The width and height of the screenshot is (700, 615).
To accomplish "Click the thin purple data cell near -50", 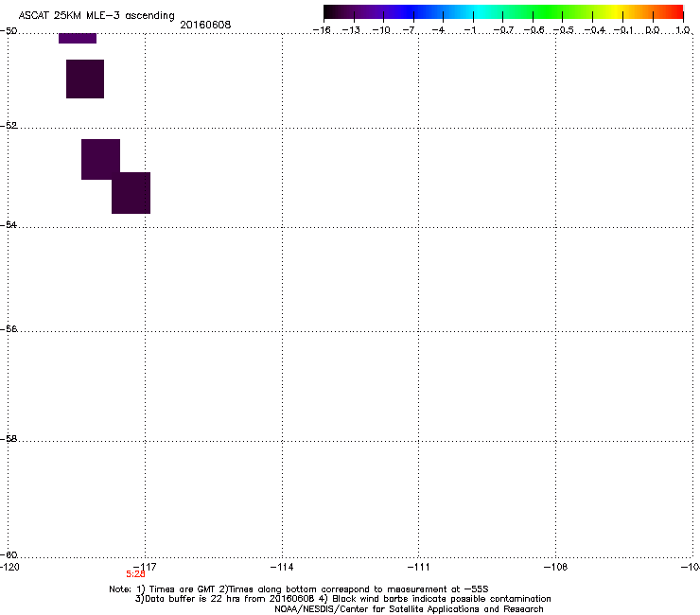I will click(x=78, y=39).
